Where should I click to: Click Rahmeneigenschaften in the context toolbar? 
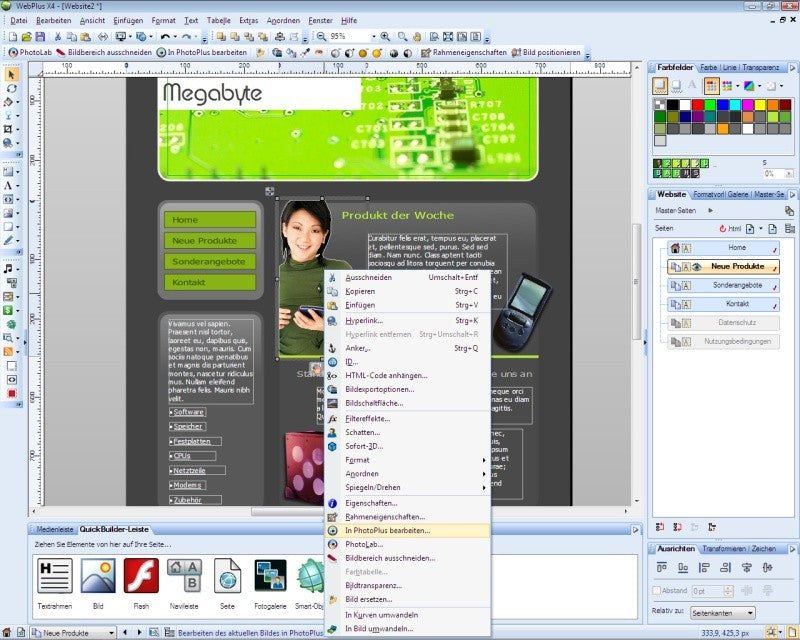[463, 52]
